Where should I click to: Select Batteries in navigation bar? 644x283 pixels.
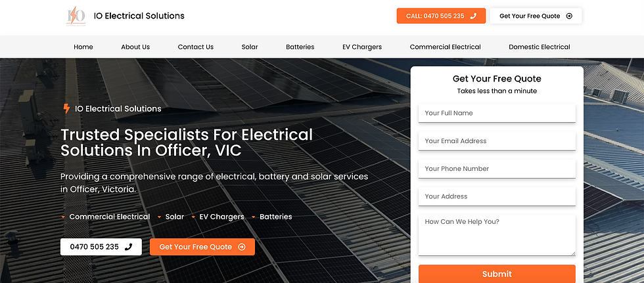pos(300,47)
